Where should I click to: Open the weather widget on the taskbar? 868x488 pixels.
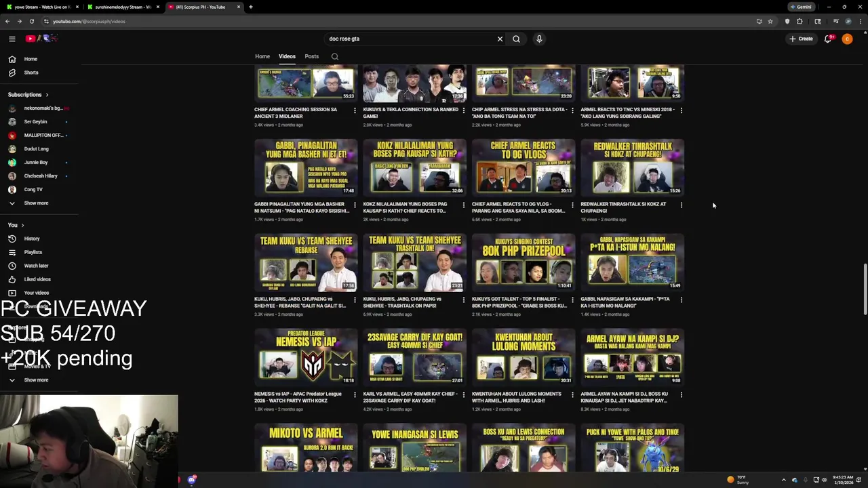tap(738, 480)
